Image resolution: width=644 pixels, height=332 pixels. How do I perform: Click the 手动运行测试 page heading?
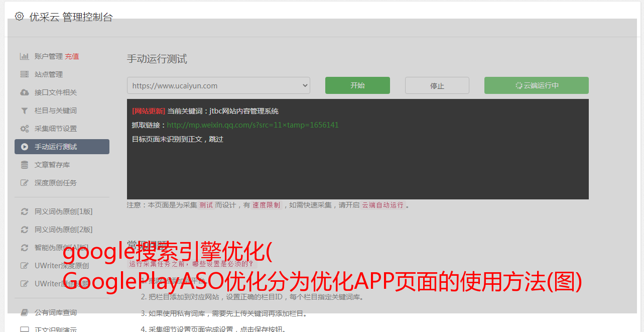click(157, 59)
